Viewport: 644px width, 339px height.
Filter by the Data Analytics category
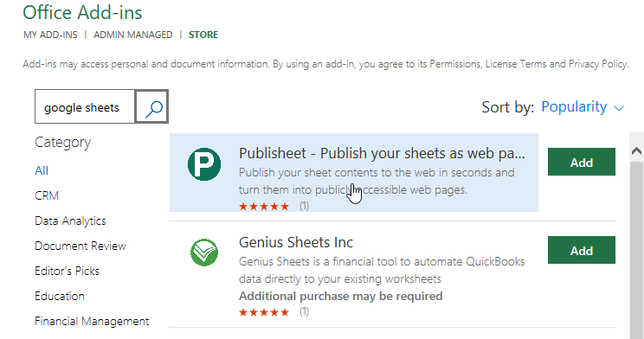70,221
